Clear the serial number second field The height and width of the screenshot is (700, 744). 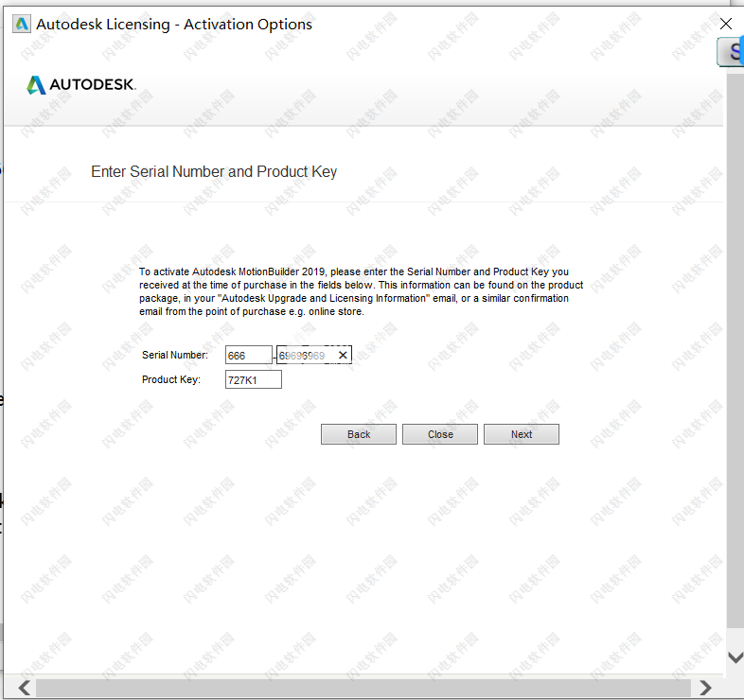click(x=343, y=355)
